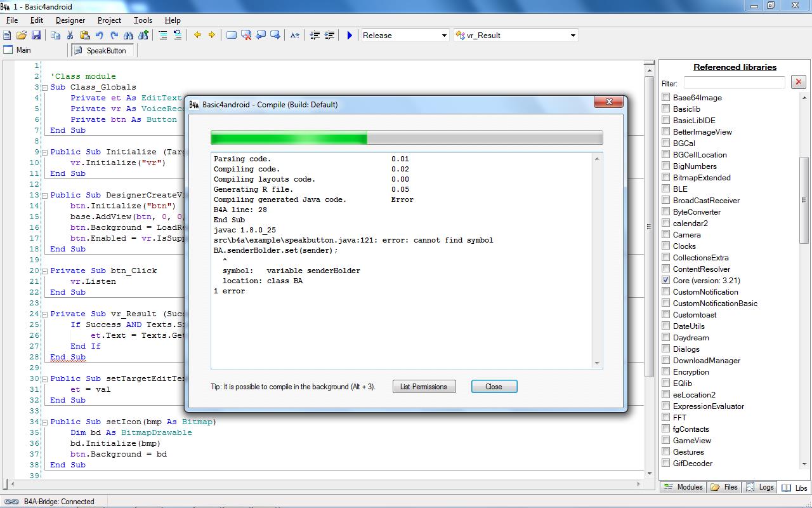Image resolution: width=812 pixels, height=508 pixels.
Task: Open the Files tab
Action: click(x=724, y=487)
